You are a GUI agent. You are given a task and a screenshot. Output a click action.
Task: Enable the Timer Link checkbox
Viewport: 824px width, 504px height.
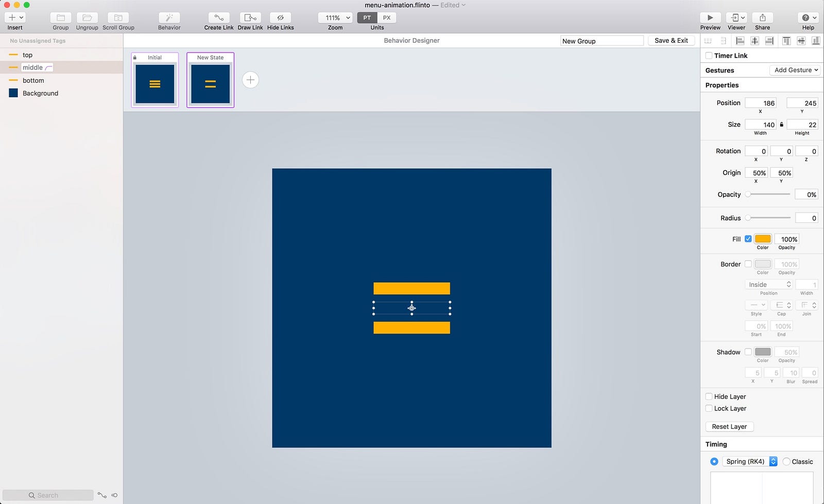click(x=709, y=56)
